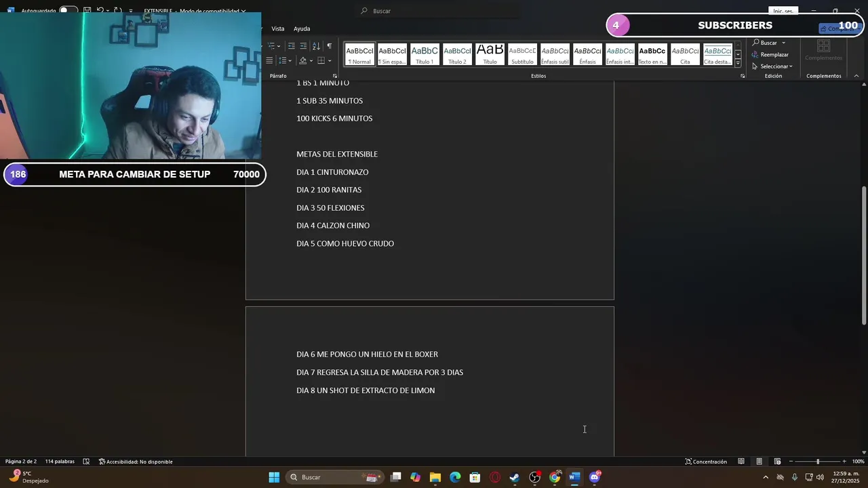
Task: Open the Seleccionar dropdown
Action: (772, 66)
